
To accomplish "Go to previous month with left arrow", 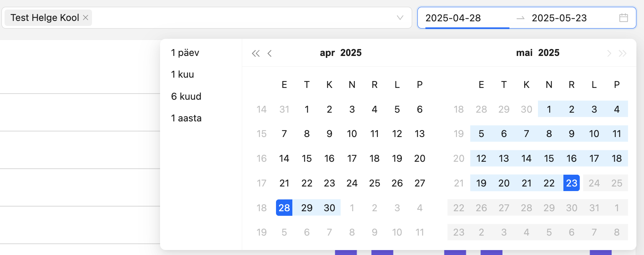I will [x=270, y=53].
